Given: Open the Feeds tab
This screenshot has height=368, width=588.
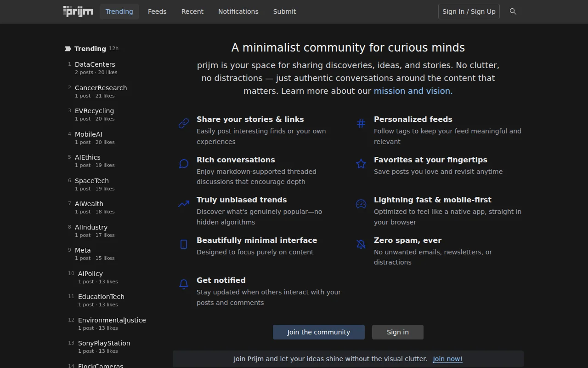Looking at the screenshot, I should (x=157, y=11).
